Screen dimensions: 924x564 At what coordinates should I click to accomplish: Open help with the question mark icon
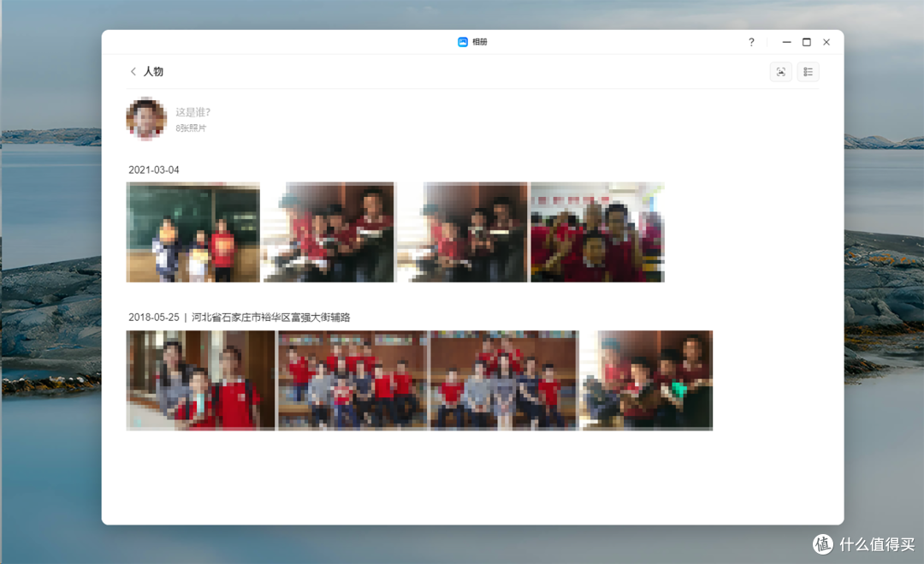pyautogui.click(x=751, y=42)
